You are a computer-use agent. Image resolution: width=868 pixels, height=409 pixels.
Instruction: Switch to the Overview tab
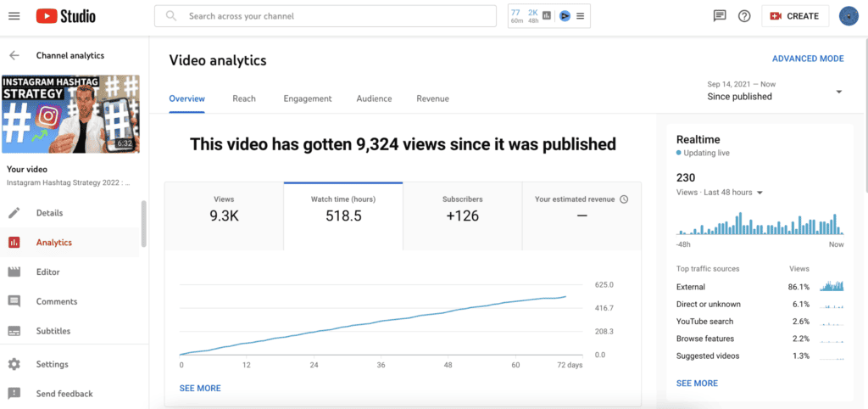(187, 98)
